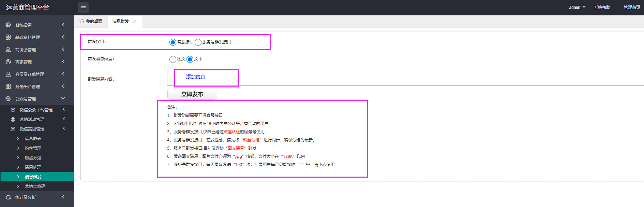Click the 立即发布 button

click(x=192, y=94)
